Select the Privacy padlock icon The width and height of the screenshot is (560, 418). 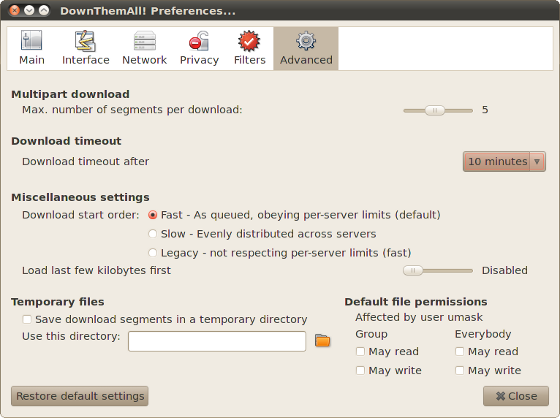point(199,41)
